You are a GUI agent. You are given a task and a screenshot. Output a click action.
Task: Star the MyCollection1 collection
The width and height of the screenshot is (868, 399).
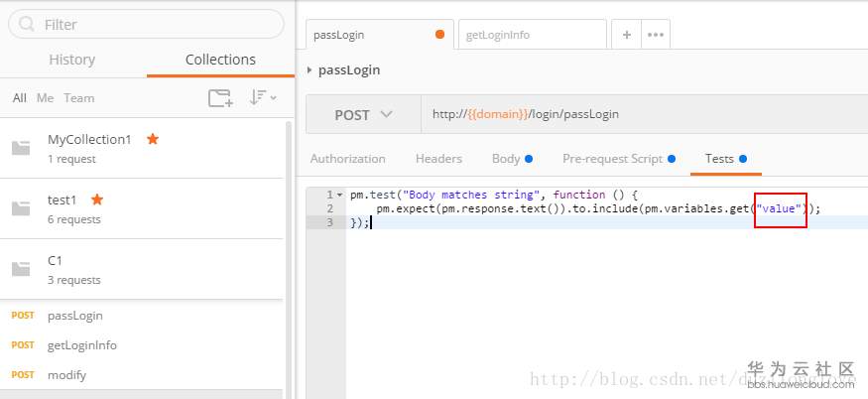click(153, 139)
